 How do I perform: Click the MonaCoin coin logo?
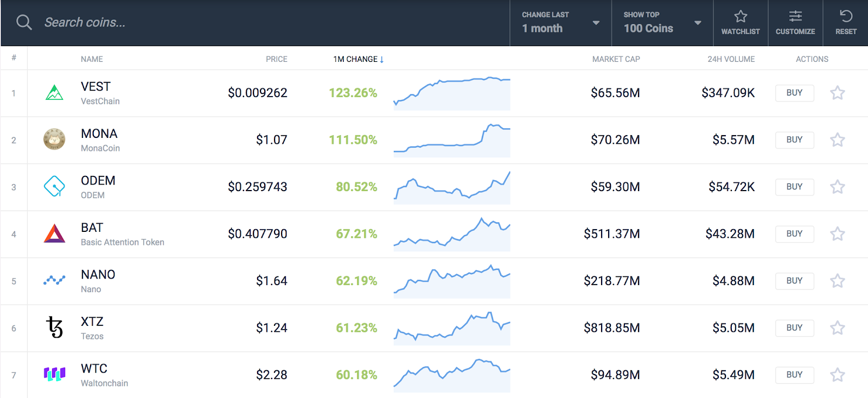54,140
